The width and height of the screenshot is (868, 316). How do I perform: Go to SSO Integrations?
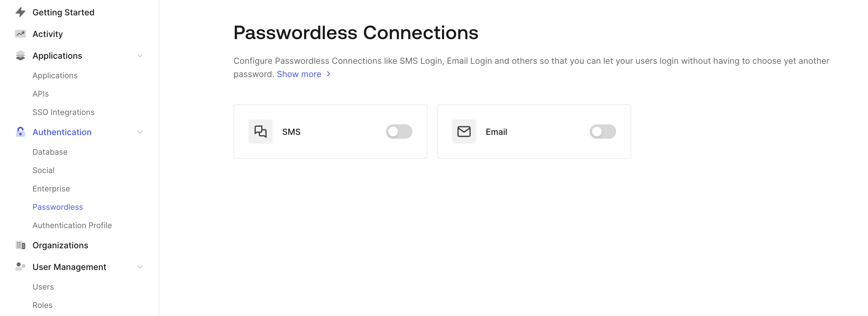pos(63,112)
